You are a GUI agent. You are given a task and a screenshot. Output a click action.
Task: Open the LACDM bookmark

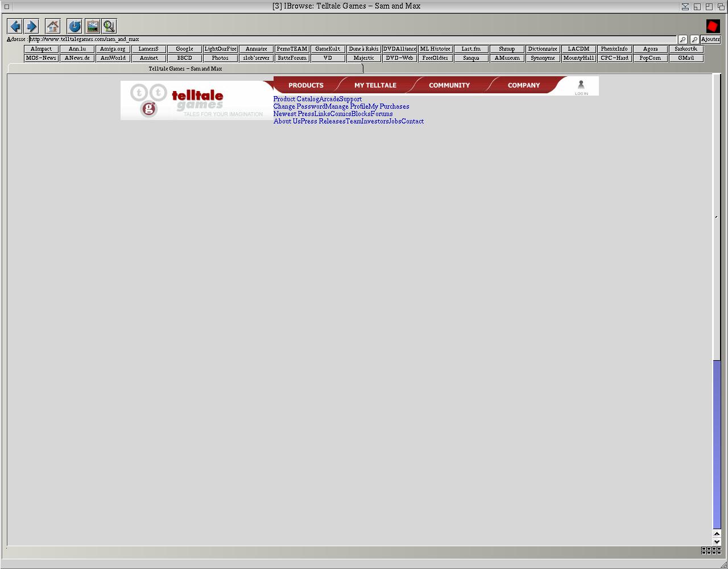pyautogui.click(x=578, y=49)
